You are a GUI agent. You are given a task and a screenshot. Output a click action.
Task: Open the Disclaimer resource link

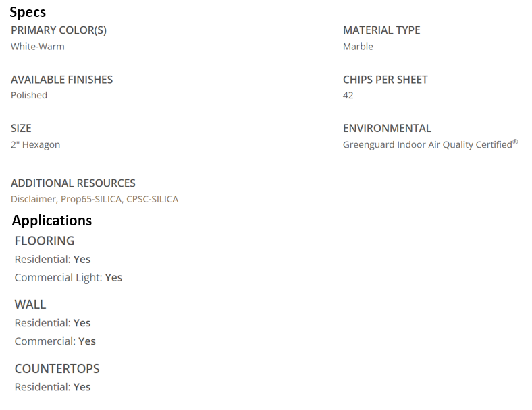tap(33, 199)
